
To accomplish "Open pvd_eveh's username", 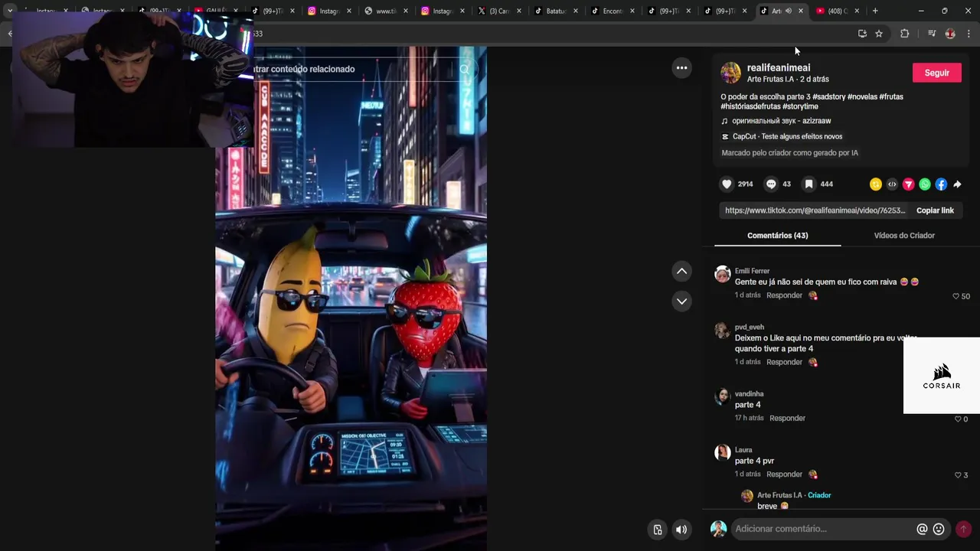I will [750, 327].
